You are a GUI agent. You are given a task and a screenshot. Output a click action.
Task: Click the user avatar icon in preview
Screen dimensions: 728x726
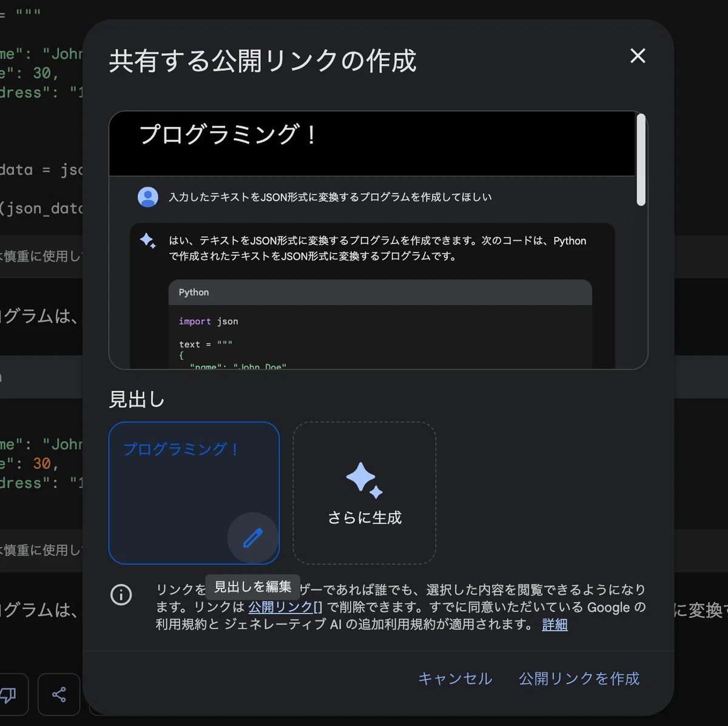point(148,197)
